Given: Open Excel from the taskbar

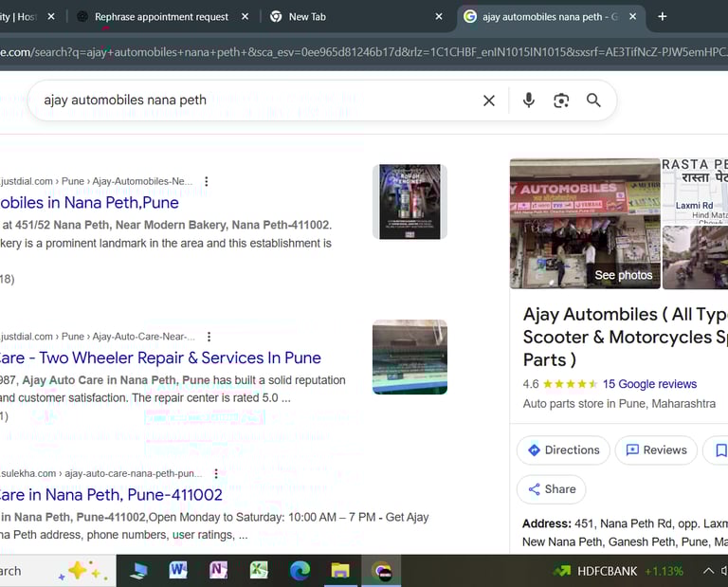Looking at the screenshot, I should pos(259,570).
